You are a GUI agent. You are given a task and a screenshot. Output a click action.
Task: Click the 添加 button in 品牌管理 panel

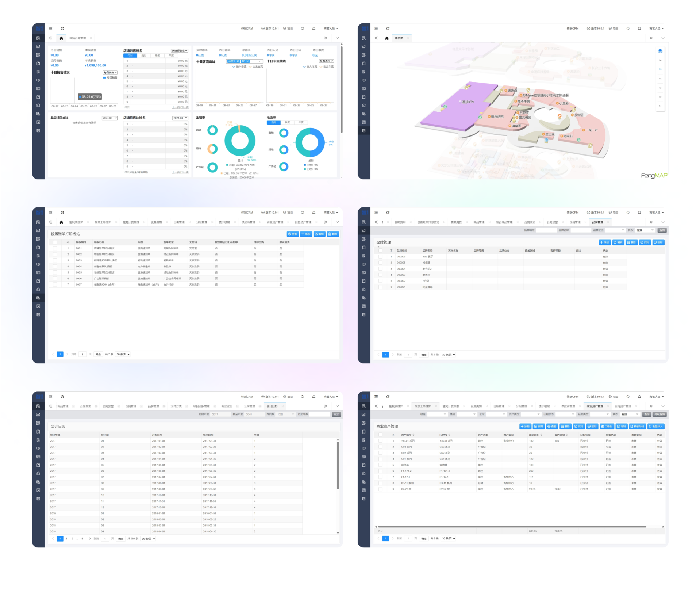(x=605, y=242)
